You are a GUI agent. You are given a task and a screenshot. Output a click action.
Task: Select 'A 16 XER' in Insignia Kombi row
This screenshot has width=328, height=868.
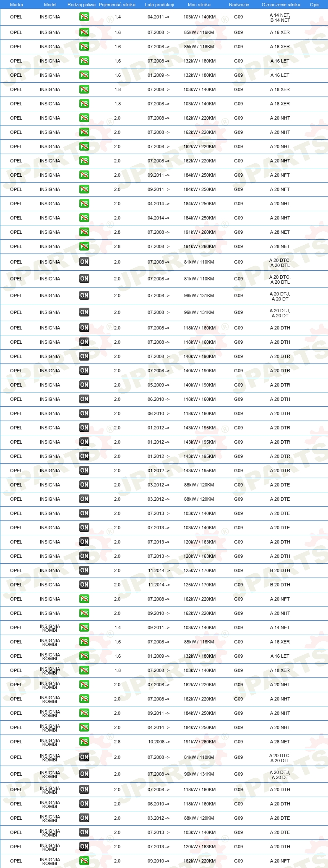pyautogui.click(x=280, y=642)
